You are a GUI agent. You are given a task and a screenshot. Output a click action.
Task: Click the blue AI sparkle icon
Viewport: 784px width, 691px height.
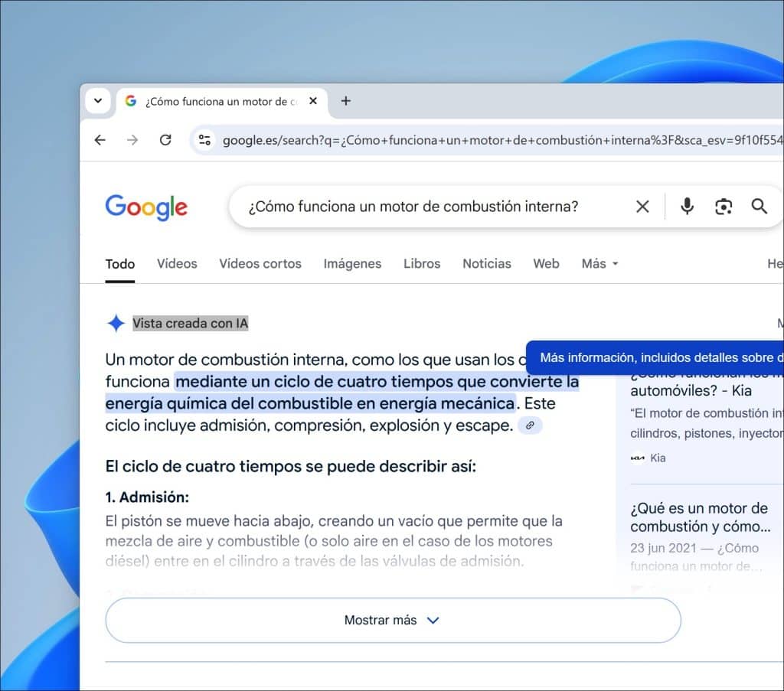click(116, 323)
